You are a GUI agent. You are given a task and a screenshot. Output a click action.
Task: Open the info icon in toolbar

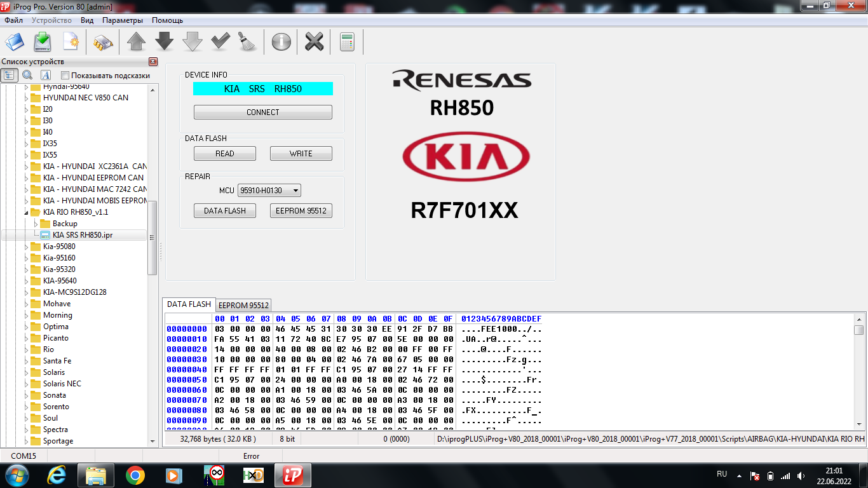[281, 42]
